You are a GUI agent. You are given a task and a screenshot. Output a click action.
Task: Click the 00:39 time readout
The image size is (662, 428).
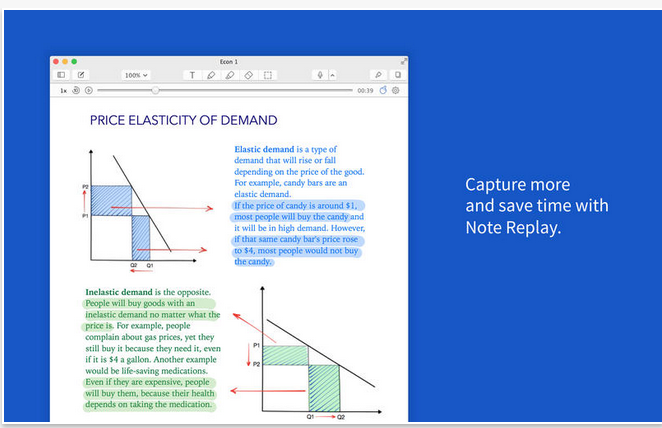click(365, 90)
